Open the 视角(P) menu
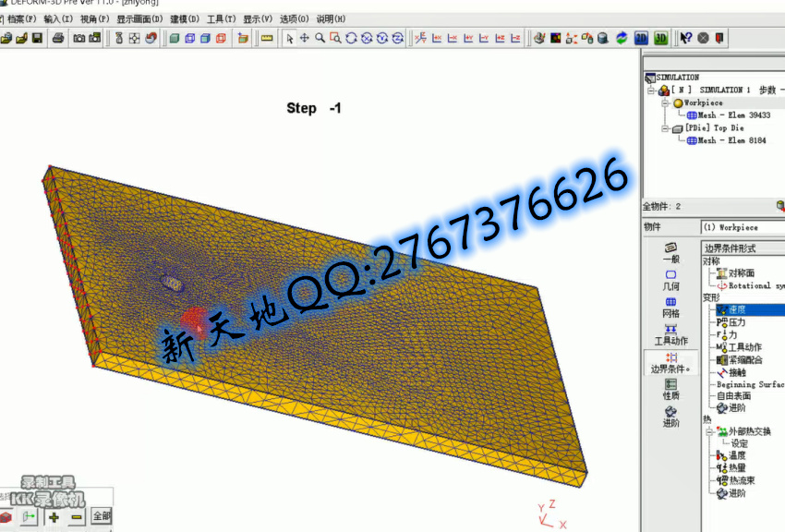Image resolution: width=785 pixels, height=532 pixels. tap(94, 18)
